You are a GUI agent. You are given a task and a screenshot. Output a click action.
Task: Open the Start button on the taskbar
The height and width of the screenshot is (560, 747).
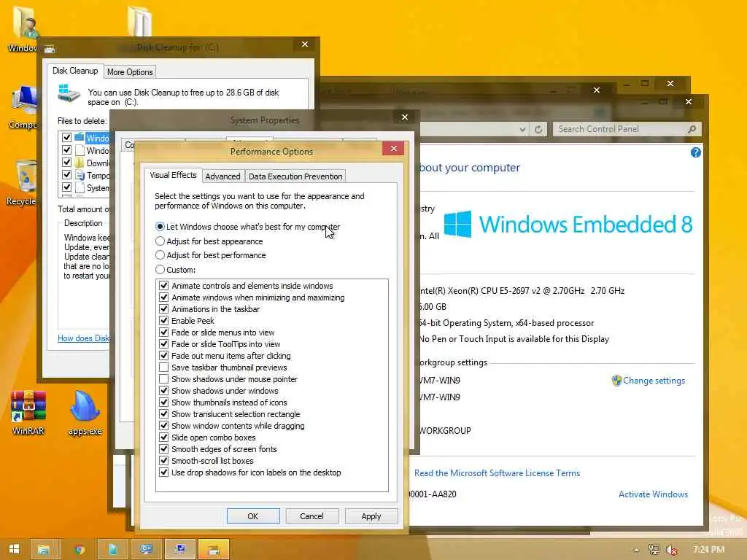coord(15,549)
